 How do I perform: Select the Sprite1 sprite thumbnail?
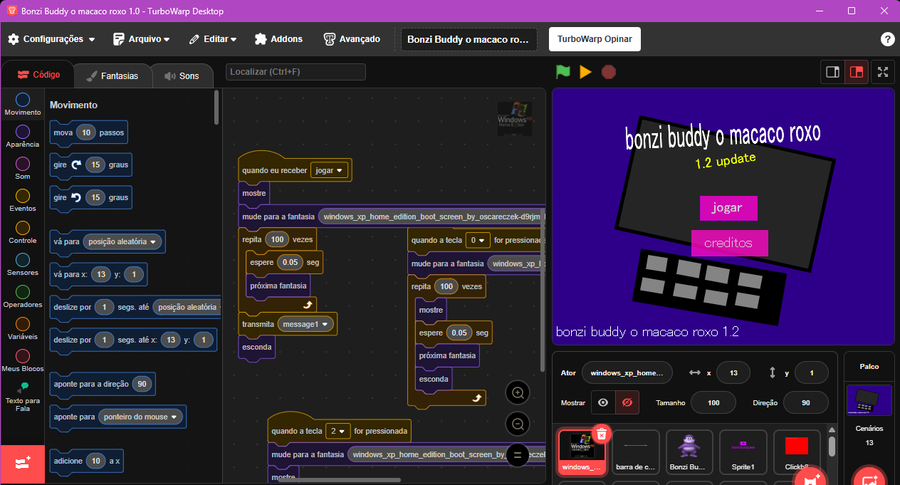(x=743, y=452)
